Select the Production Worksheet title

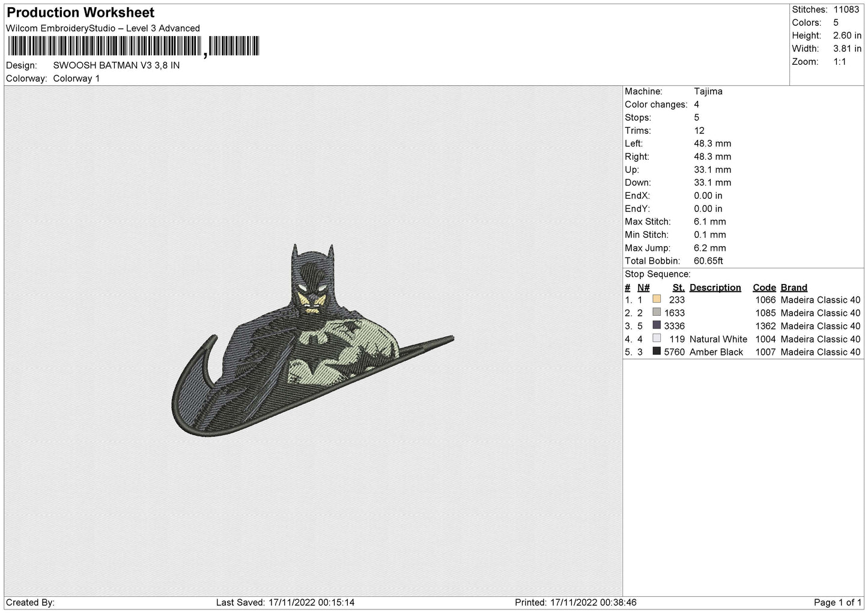[x=80, y=13]
